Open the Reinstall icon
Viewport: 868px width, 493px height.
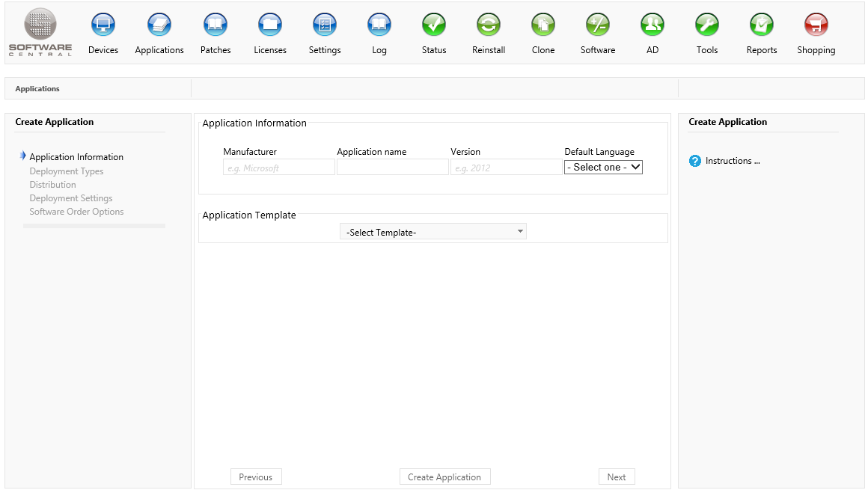coord(489,25)
